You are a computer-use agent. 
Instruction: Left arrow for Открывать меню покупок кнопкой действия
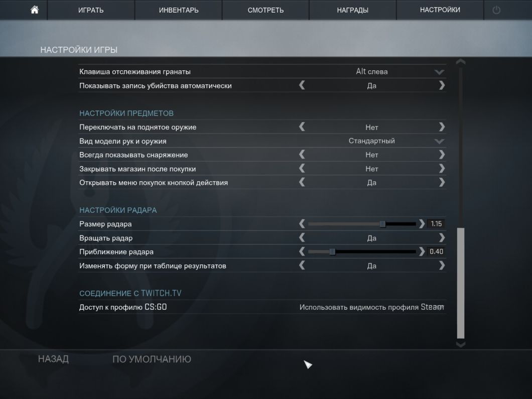[x=302, y=182]
